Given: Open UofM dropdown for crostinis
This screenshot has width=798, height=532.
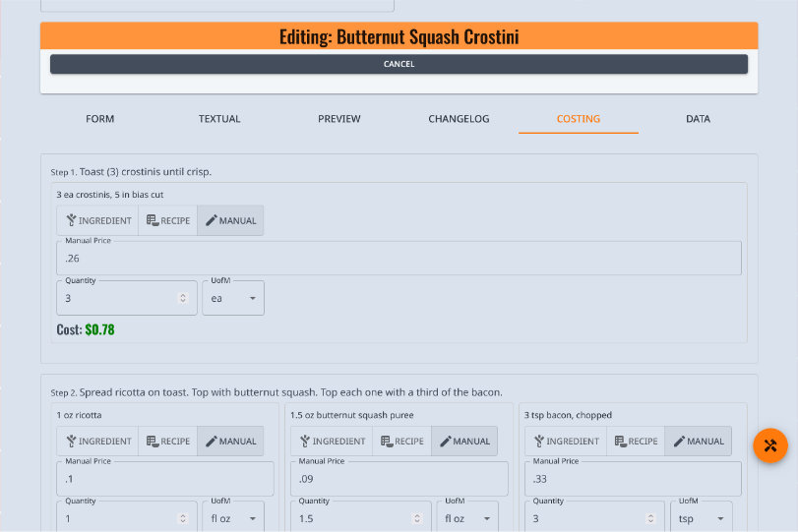Looking at the screenshot, I should [x=233, y=298].
